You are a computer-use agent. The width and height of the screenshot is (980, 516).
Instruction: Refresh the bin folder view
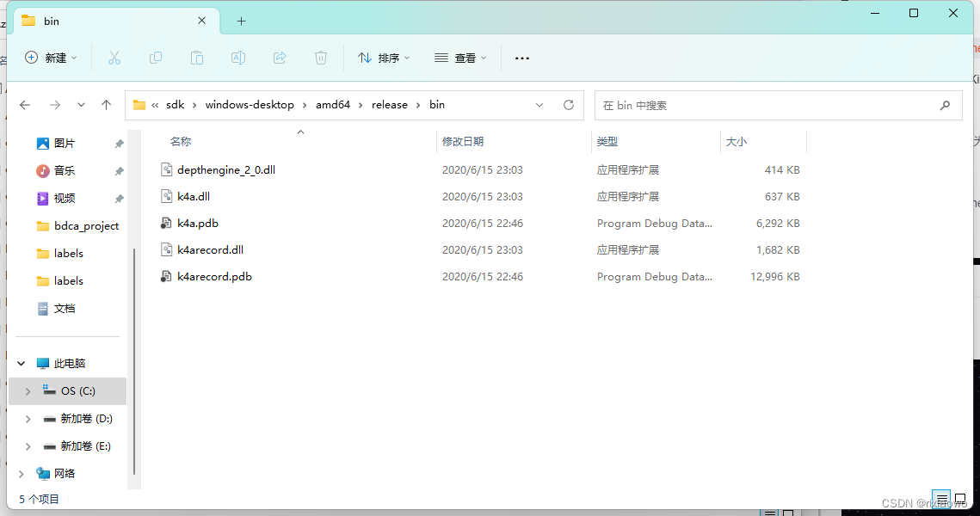(x=569, y=104)
